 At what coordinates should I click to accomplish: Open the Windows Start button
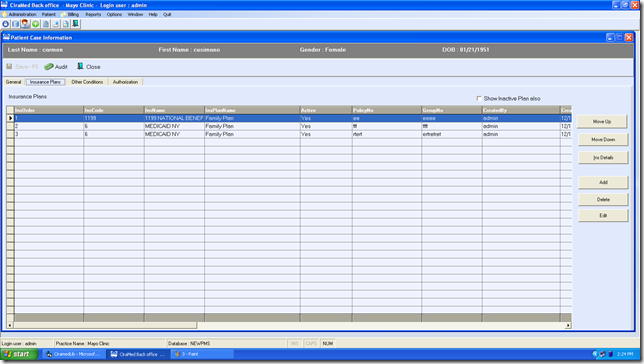[x=19, y=354]
